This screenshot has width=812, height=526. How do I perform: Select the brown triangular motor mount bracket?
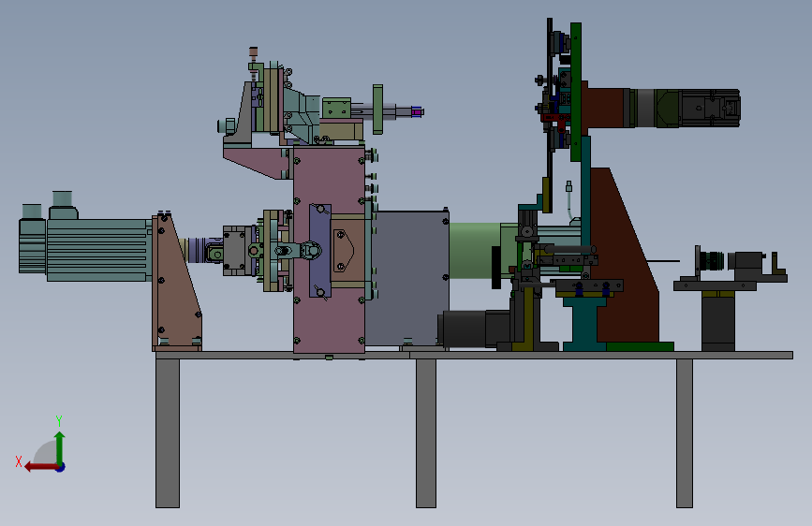coord(175,282)
